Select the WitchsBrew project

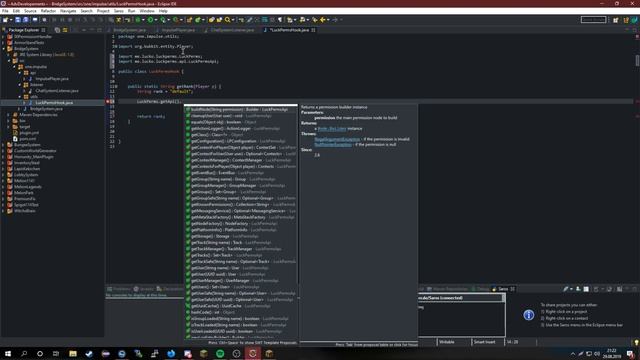click(x=24, y=211)
